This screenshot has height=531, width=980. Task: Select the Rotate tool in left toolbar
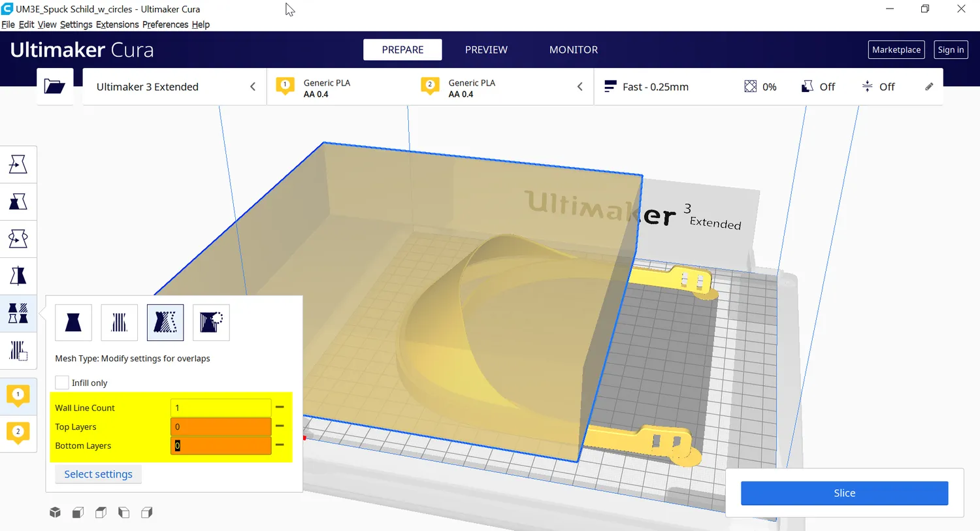(18, 238)
